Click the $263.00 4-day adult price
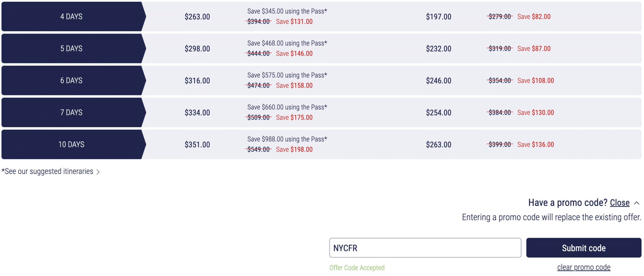644x276 pixels. [197, 17]
